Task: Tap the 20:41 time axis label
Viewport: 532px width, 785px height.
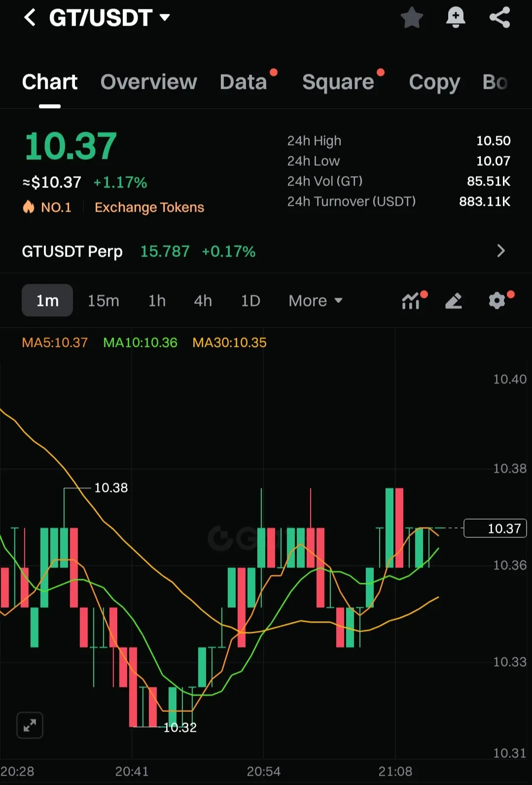Action: click(x=132, y=771)
